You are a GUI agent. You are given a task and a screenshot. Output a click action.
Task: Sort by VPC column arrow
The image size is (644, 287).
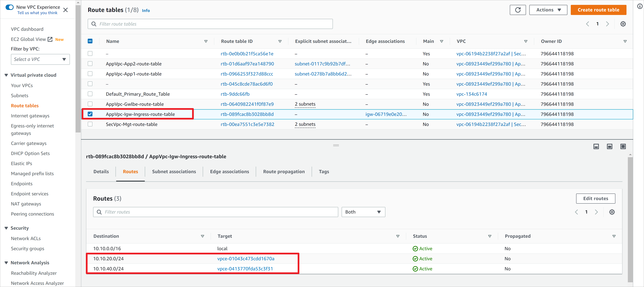point(525,41)
